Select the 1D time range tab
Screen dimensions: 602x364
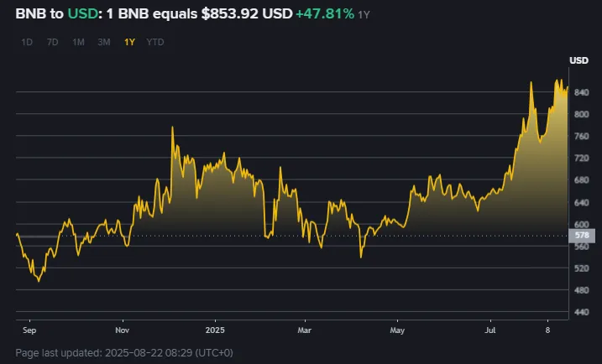tap(27, 42)
